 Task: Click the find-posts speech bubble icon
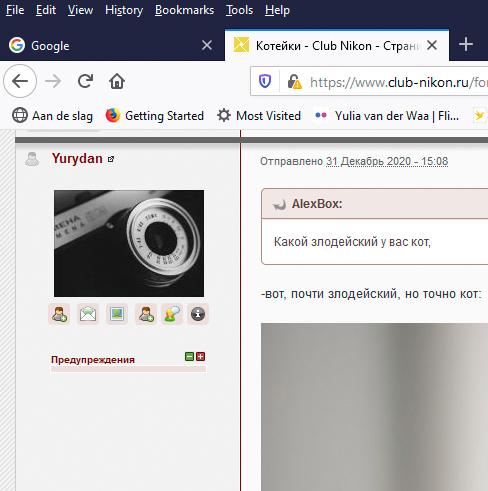pos(172,314)
